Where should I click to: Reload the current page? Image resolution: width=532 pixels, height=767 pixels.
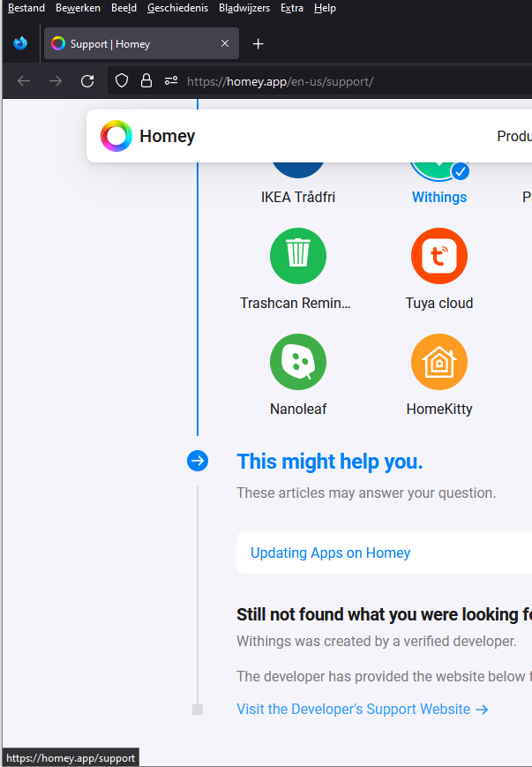click(x=87, y=81)
